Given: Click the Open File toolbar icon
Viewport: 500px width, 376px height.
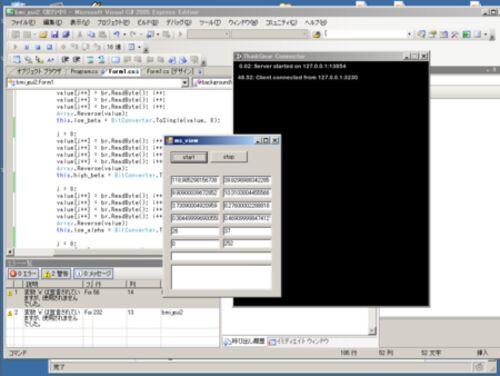Looking at the screenshot, I should [43, 34].
